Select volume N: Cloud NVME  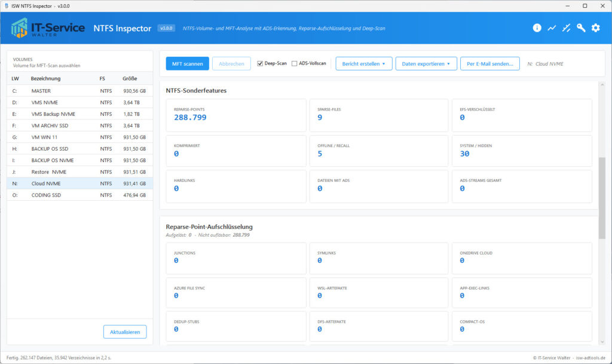click(79, 183)
